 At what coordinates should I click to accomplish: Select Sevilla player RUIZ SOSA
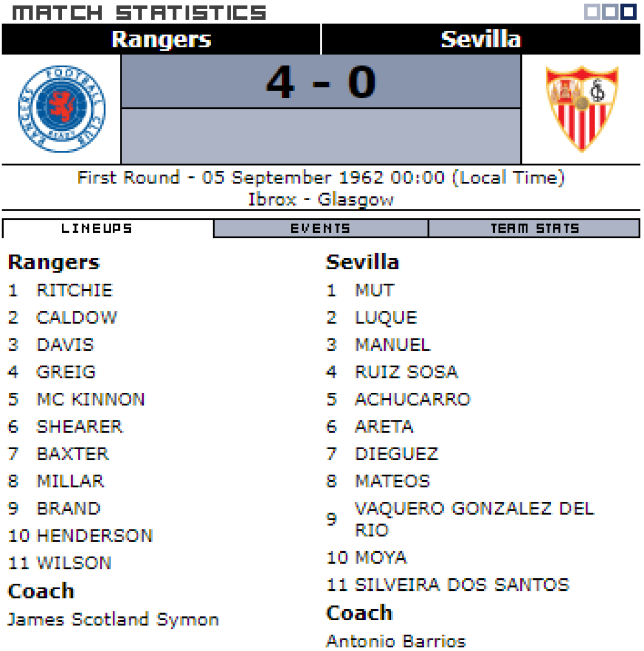(x=406, y=372)
